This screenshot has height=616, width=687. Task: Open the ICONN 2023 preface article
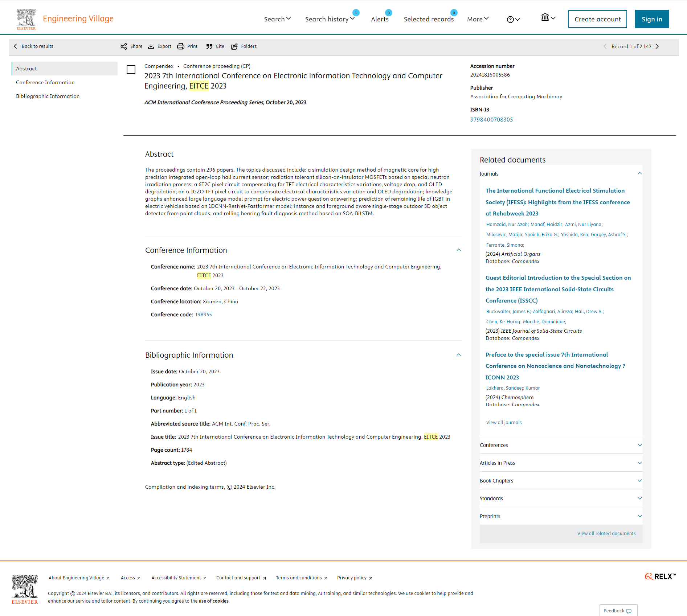coord(555,366)
